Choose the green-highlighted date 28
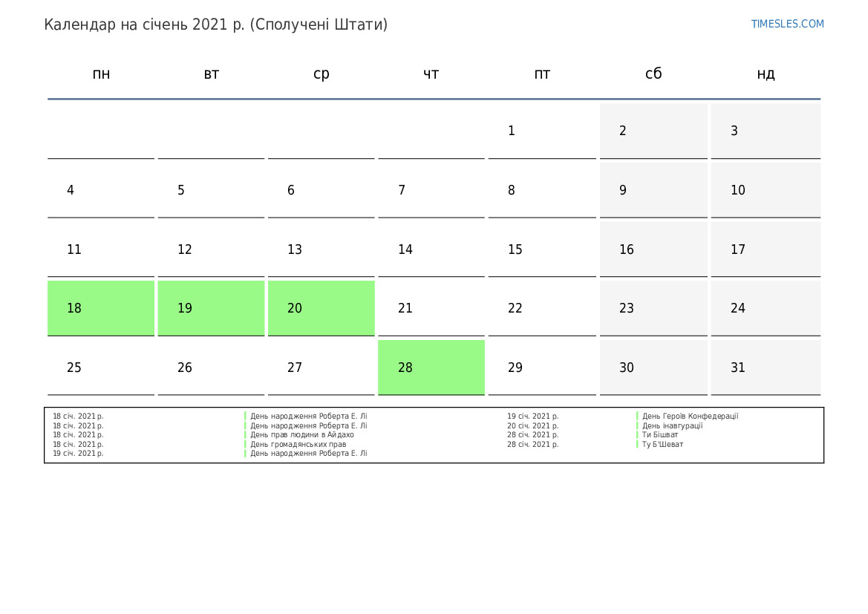 coord(431,368)
